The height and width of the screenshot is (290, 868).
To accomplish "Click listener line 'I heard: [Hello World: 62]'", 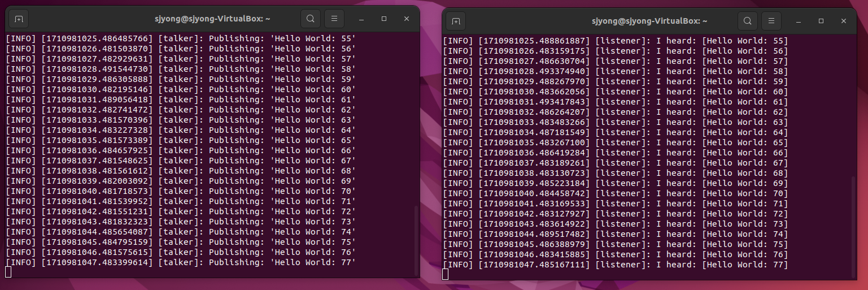I will tap(615, 112).
